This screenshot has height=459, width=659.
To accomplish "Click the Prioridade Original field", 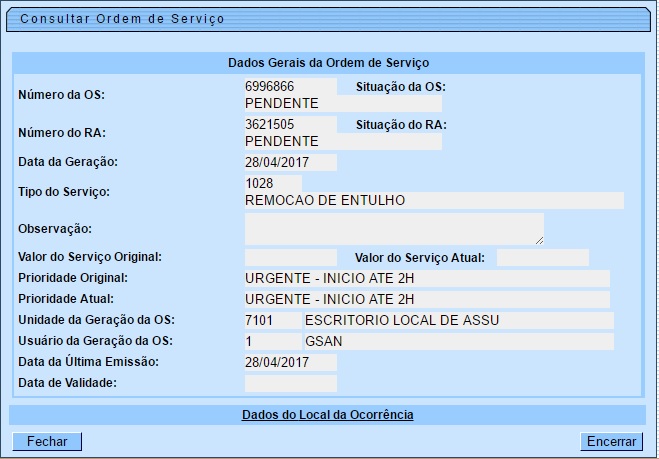I will pyautogui.click(x=426, y=278).
